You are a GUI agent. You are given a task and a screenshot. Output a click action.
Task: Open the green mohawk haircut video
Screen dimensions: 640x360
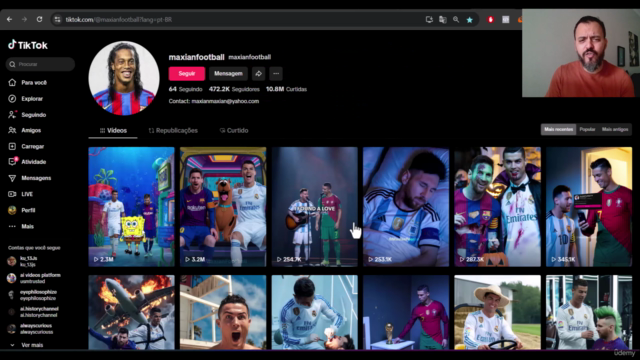[x=589, y=312]
